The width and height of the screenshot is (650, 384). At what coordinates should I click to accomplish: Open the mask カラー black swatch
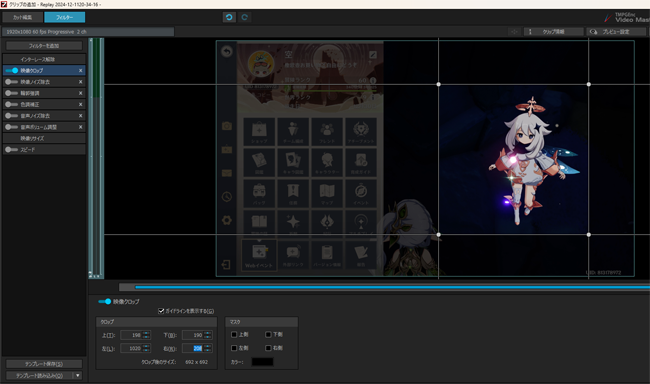click(x=262, y=362)
